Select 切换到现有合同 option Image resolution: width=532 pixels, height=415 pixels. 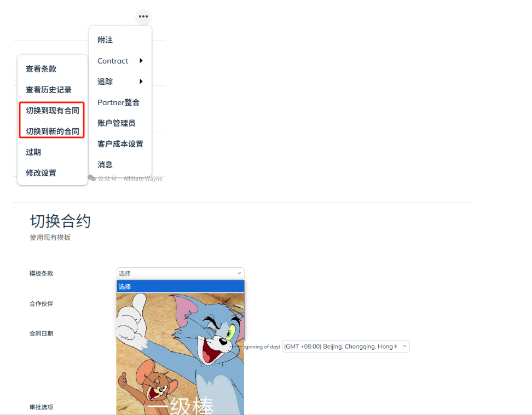52,111
